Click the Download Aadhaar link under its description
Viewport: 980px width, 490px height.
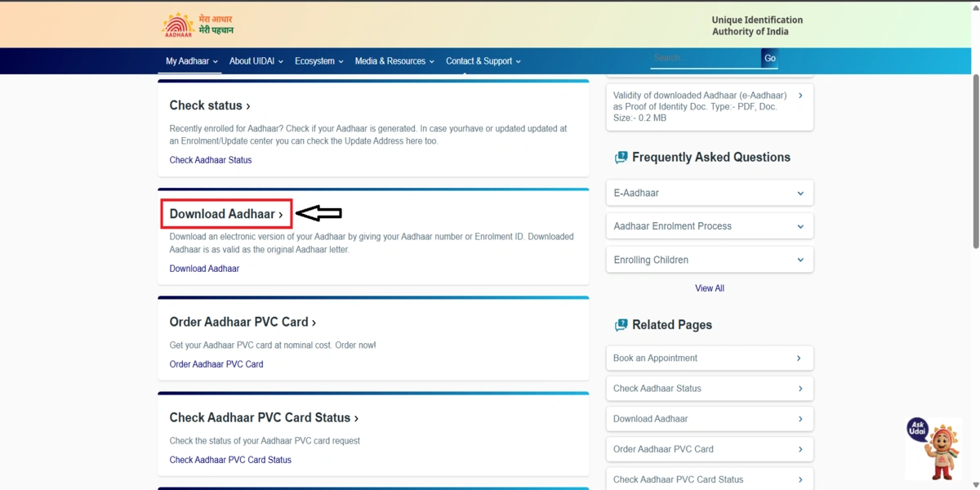[204, 268]
